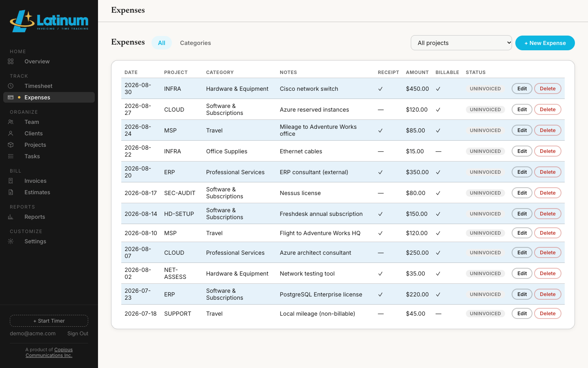Delete the Nessus license expense
Screen dimensions: 588x368
(x=548, y=193)
